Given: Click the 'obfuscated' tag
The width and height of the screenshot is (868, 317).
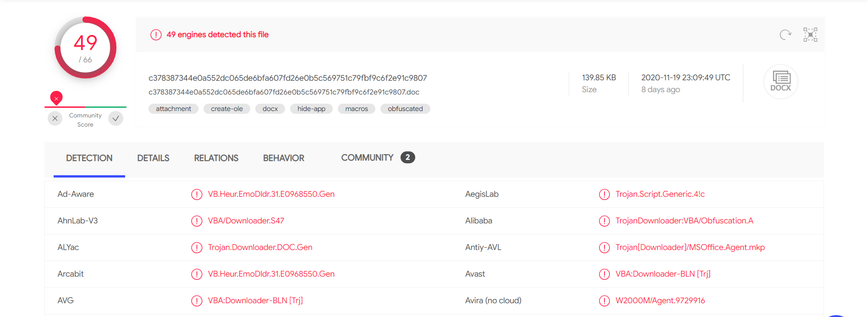Looking at the screenshot, I should pos(405,109).
